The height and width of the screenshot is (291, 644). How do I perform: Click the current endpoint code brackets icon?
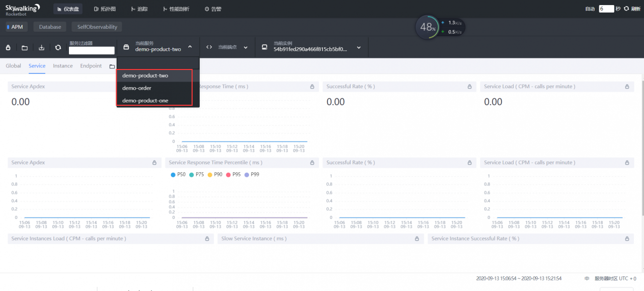pos(209,47)
